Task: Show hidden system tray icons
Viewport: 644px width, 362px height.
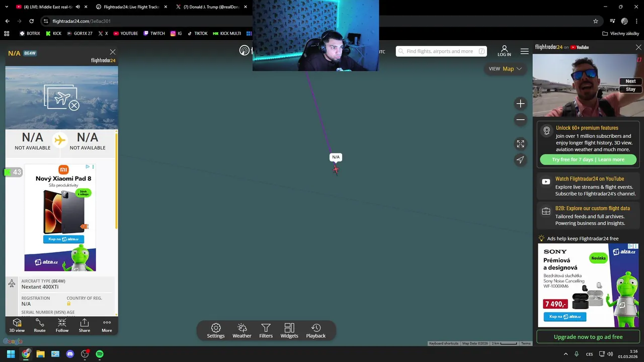Action: [x=566, y=354]
